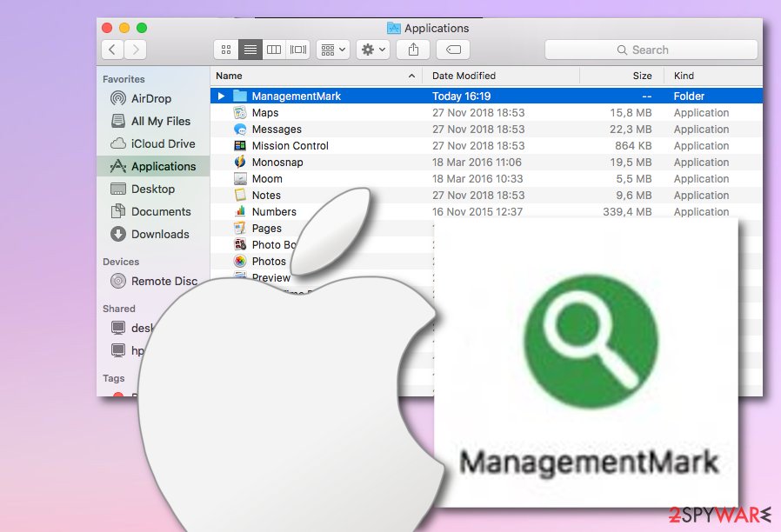Click the Downloads arrow icon

[118, 234]
